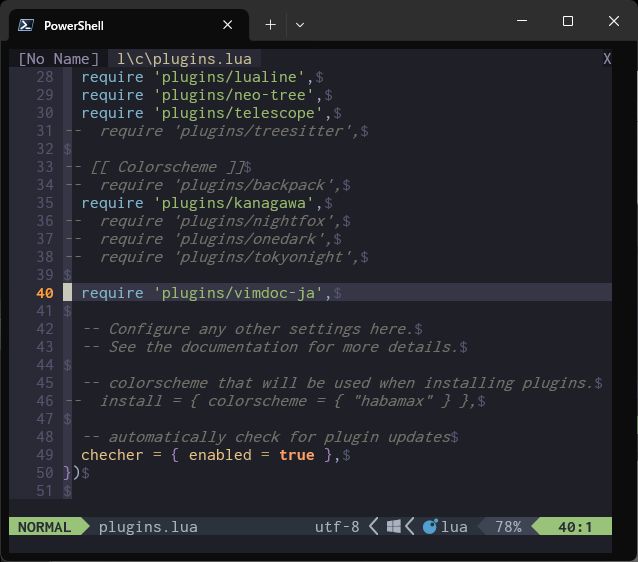Minimize the PowerShell window
Viewport: 638px width, 562px height.
tap(521, 22)
